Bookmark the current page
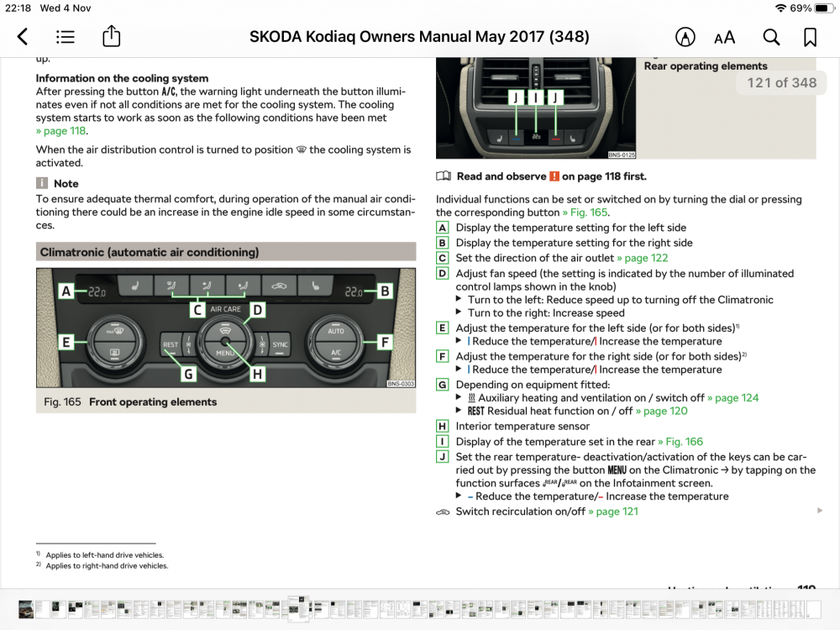 tap(810, 37)
